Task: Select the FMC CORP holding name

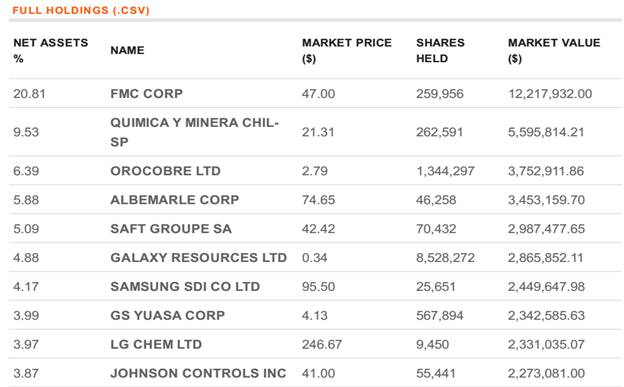Action: [146, 94]
